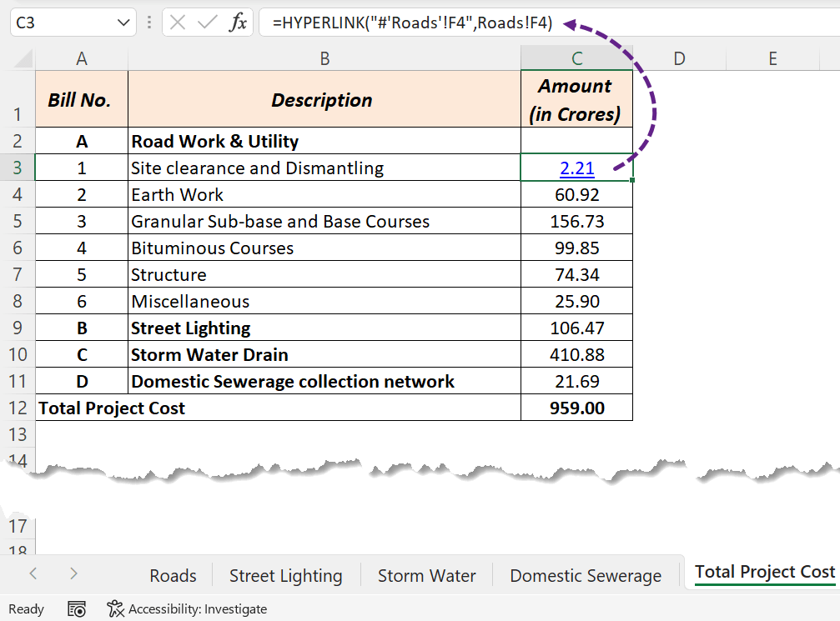Click into the HYPERLINK formula text

coord(412,23)
